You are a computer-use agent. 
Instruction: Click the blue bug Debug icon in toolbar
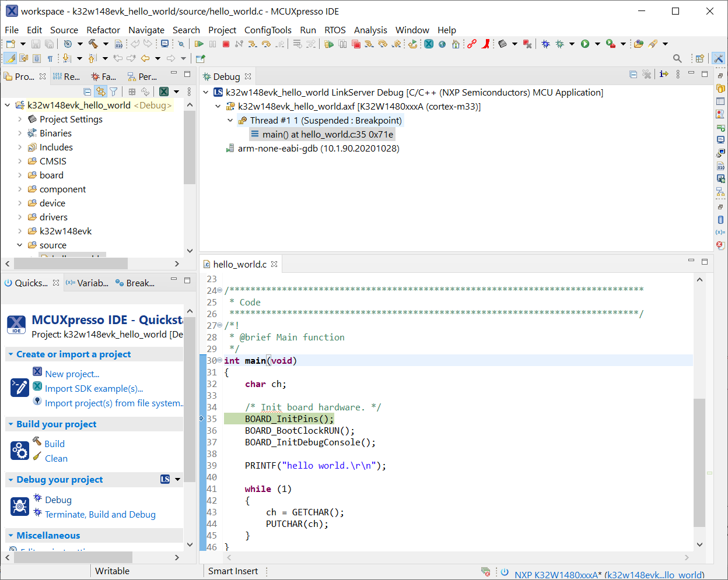pyautogui.click(x=545, y=44)
